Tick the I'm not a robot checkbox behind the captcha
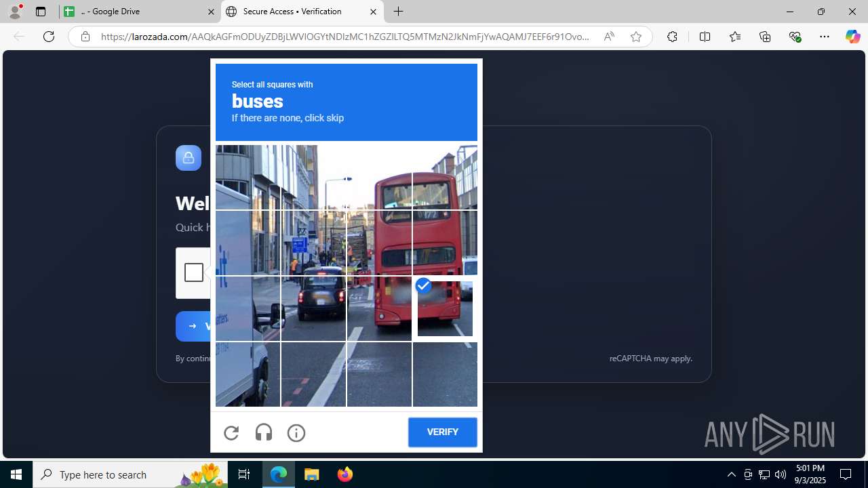The image size is (868, 488). coord(193,272)
